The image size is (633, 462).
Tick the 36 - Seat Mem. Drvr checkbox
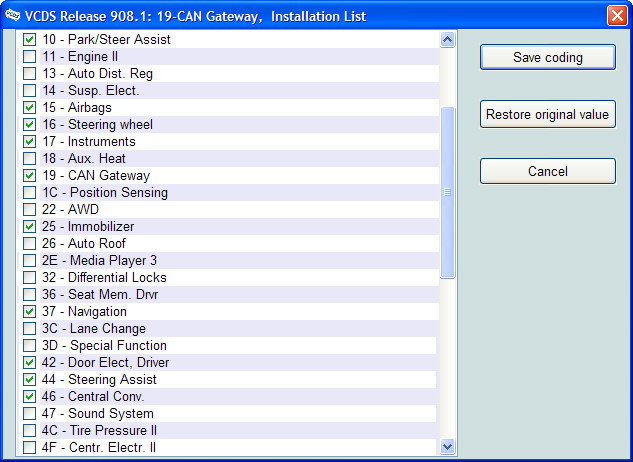[29, 294]
